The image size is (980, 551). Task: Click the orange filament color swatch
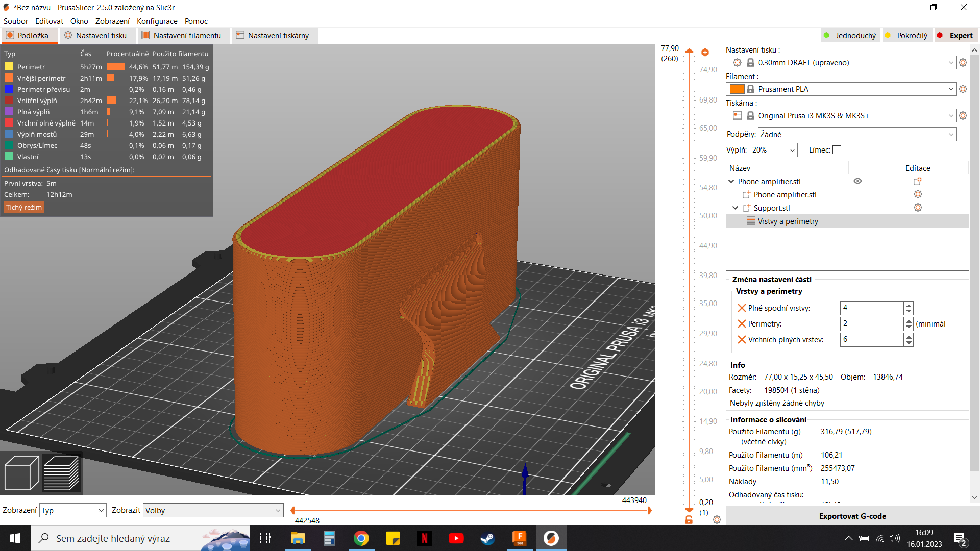pos(737,89)
